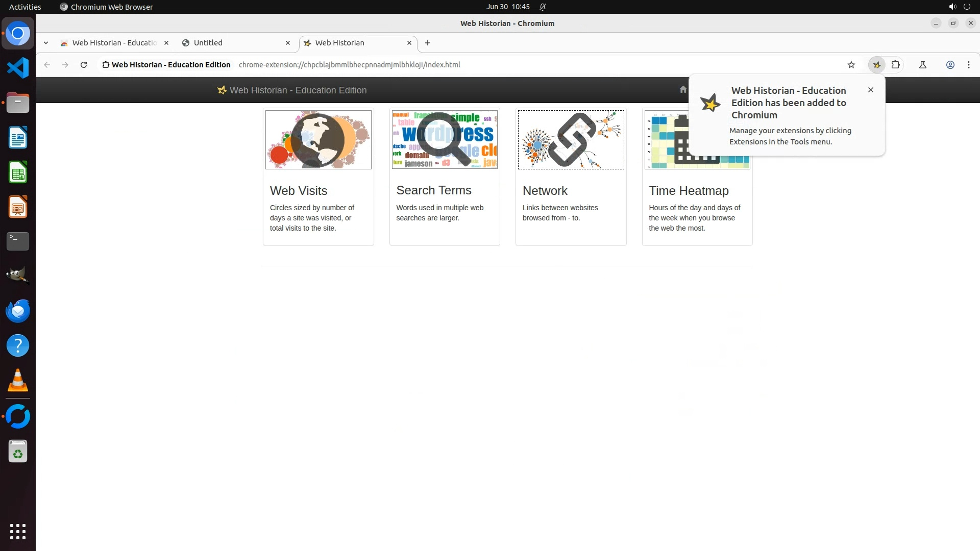Viewport: 980px width, 551px height.
Task: Open the profile avatar menu
Action: pyautogui.click(x=950, y=65)
